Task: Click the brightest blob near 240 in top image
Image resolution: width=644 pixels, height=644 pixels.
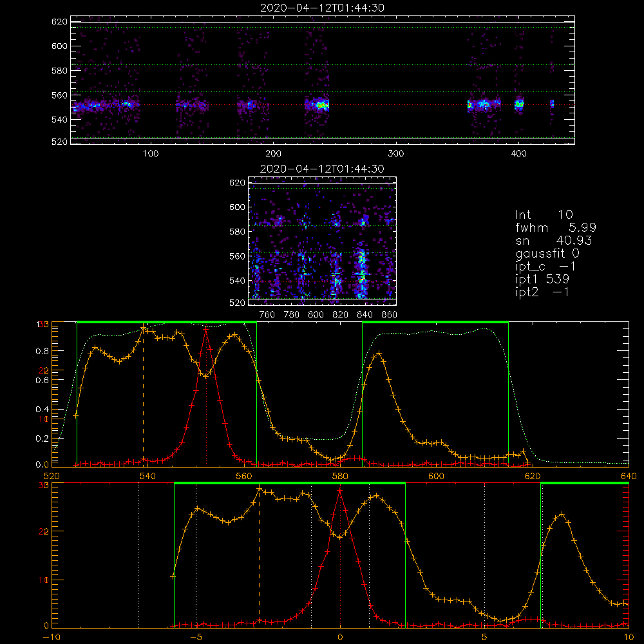Action: [x=321, y=105]
